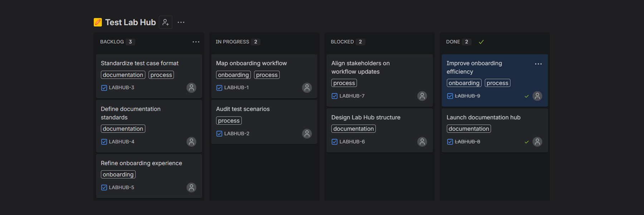Click the assignee avatar on LABHUB-3 card
644x215 pixels.
click(191, 87)
